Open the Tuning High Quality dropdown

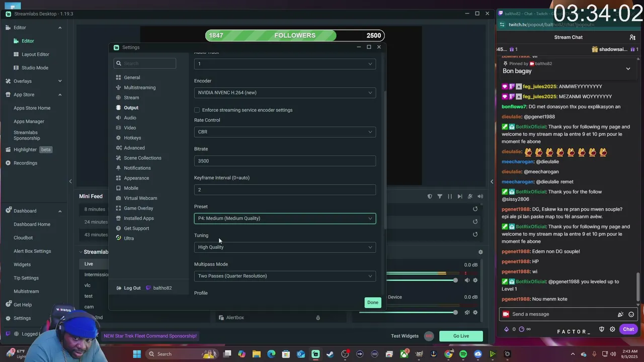(285, 247)
